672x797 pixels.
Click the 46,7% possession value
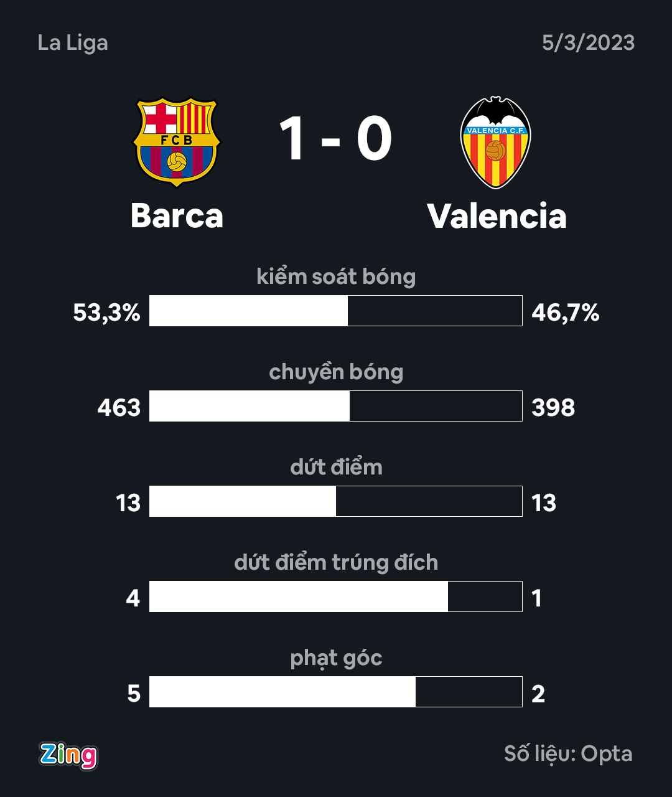pyautogui.click(x=565, y=313)
